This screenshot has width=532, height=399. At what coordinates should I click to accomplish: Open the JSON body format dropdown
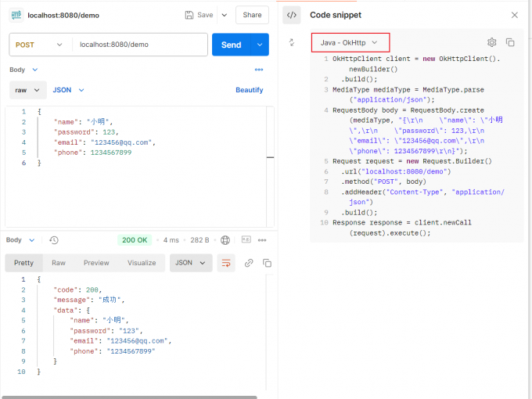click(x=68, y=90)
